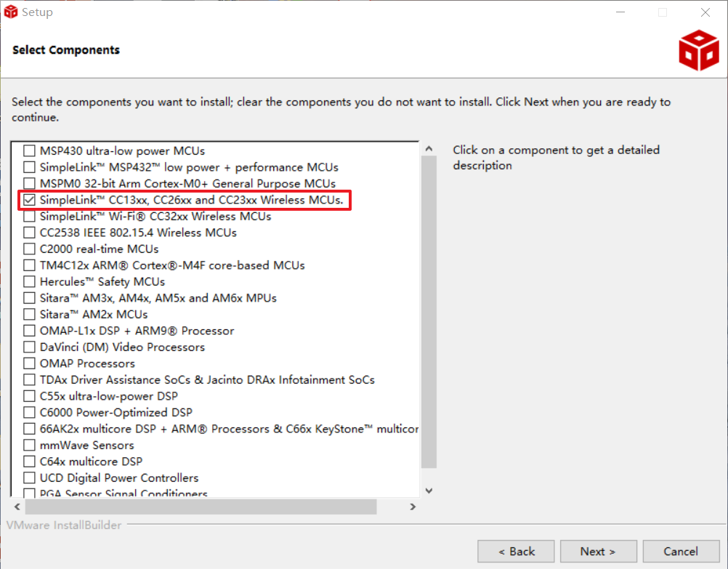
Task: Check the C2000 real-time MCUs component
Action: coord(29,249)
